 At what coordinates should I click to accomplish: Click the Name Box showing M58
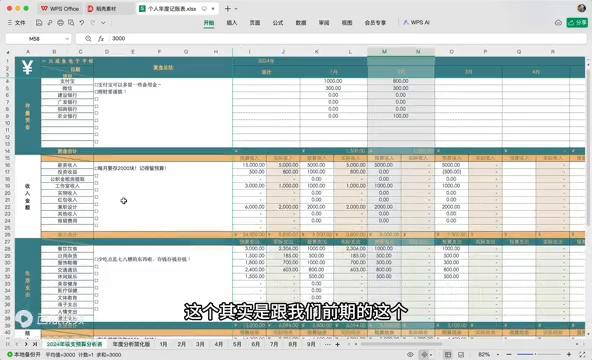[34, 38]
